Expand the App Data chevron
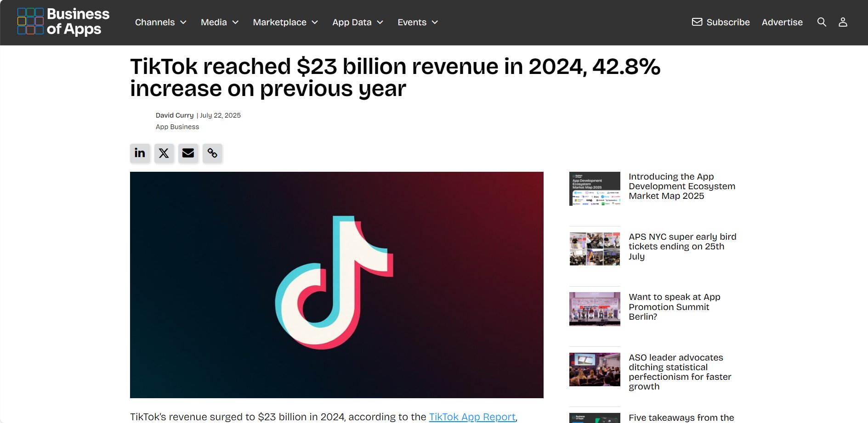This screenshot has width=868, height=423. (380, 23)
